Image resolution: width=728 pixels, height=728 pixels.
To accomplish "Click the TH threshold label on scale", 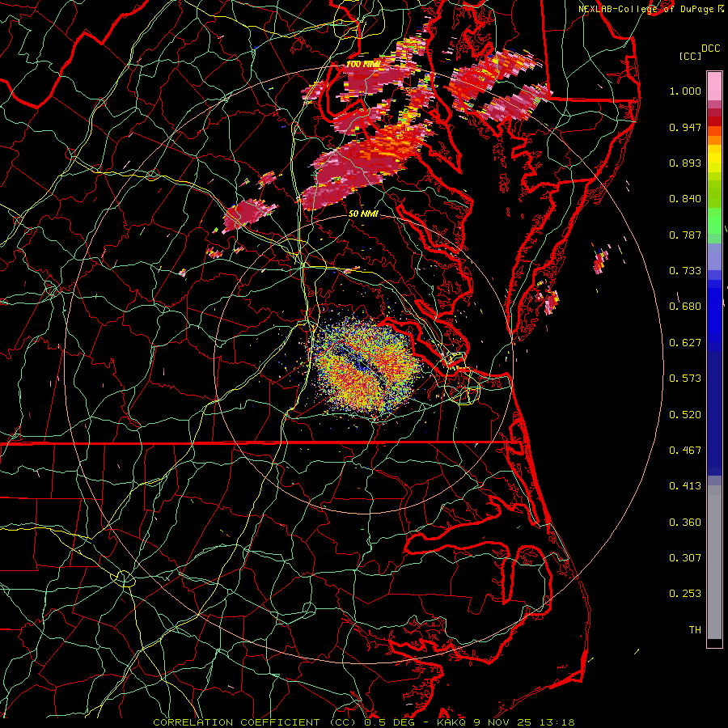I will [695, 630].
